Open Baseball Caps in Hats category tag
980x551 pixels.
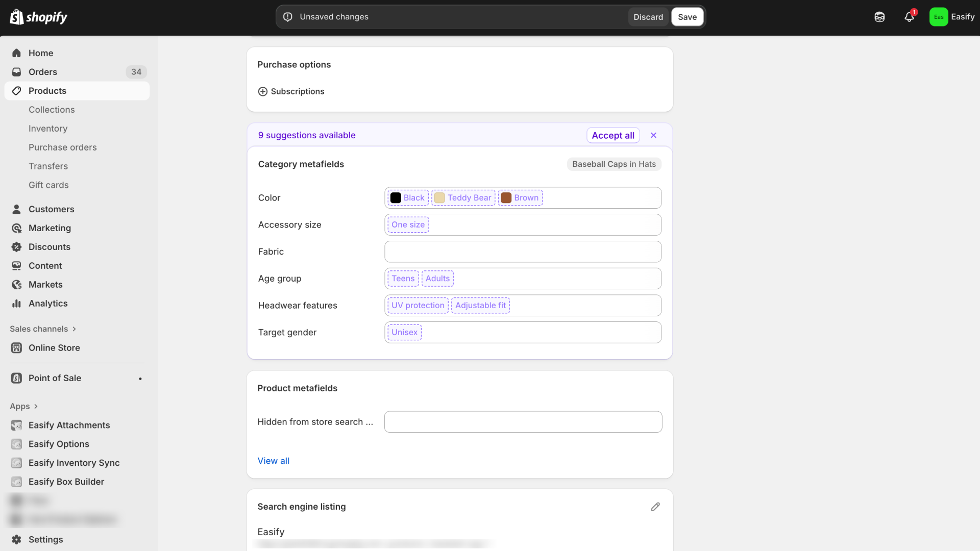pyautogui.click(x=614, y=164)
